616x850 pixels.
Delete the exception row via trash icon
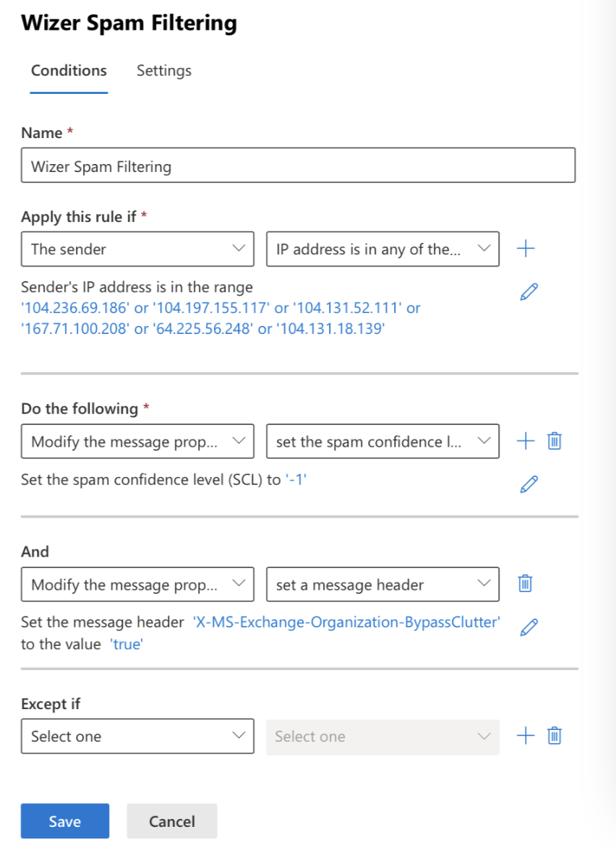click(554, 735)
